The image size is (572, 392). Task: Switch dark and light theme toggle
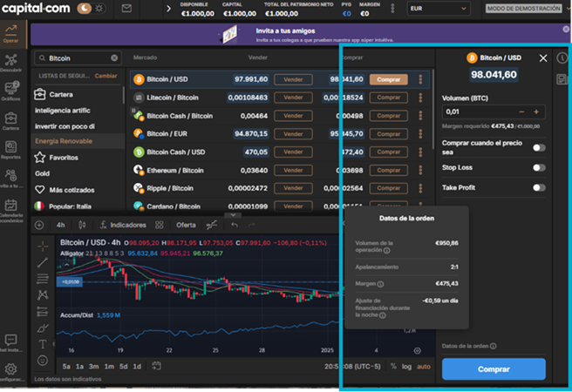92,8
